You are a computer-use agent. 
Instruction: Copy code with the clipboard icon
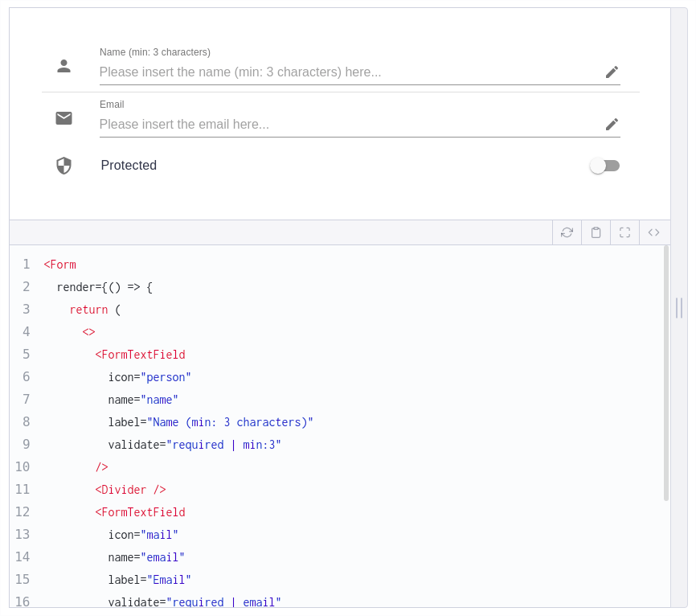pos(596,232)
